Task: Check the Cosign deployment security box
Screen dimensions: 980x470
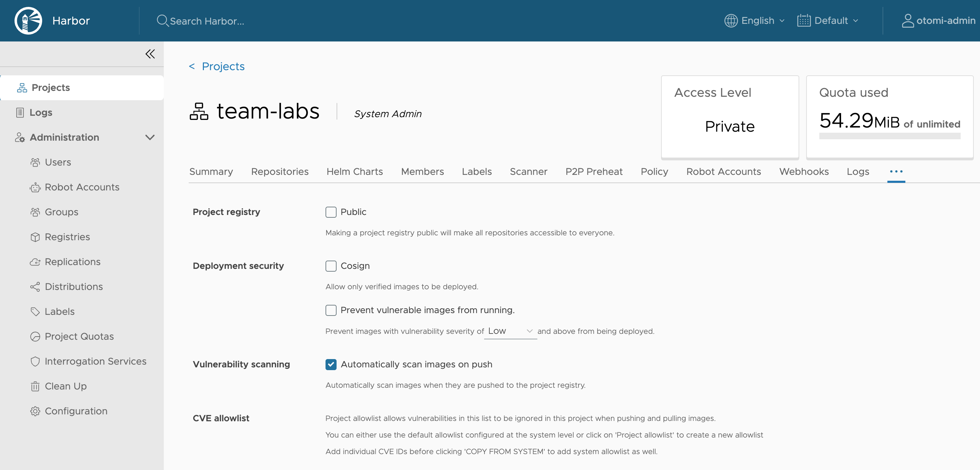Action: point(331,266)
